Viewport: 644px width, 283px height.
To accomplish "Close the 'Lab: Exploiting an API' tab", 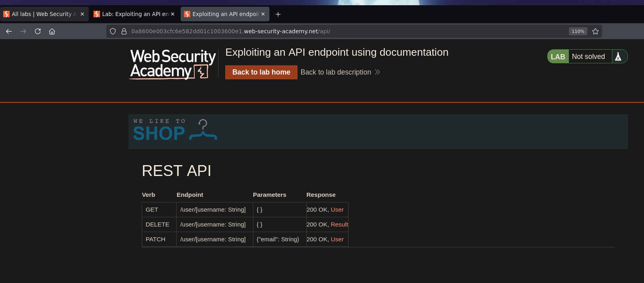I will [x=173, y=14].
